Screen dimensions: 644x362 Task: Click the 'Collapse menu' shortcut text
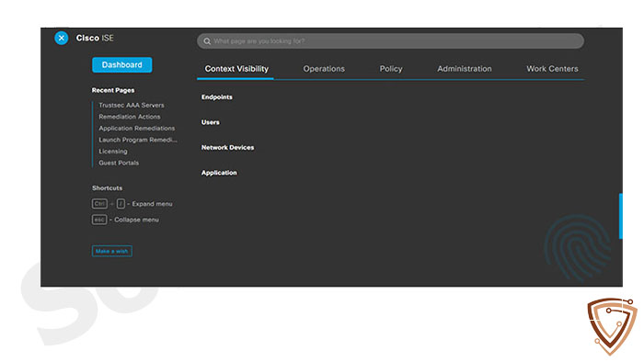[x=136, y=220]
